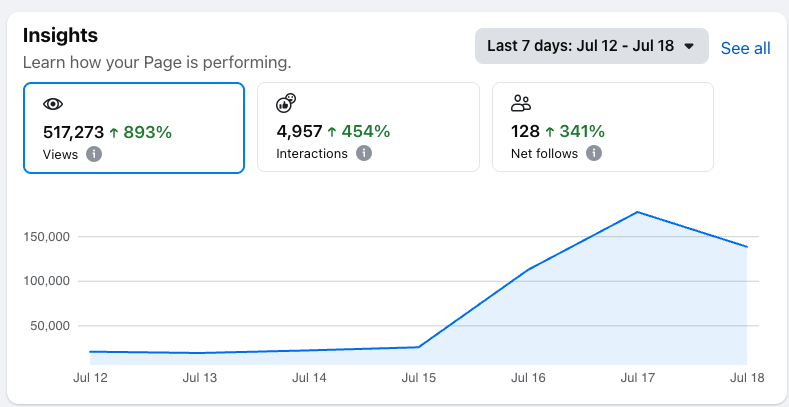Viewport: 789px width, 407px height.
Task: Open the See all insights link
Action: [745, 48]
